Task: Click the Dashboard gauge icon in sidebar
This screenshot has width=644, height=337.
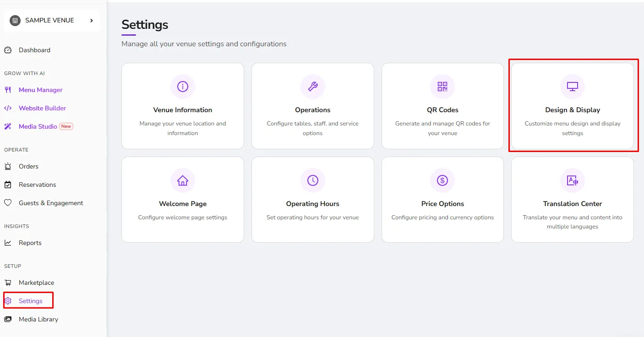Action: click(x=8, y=50)
